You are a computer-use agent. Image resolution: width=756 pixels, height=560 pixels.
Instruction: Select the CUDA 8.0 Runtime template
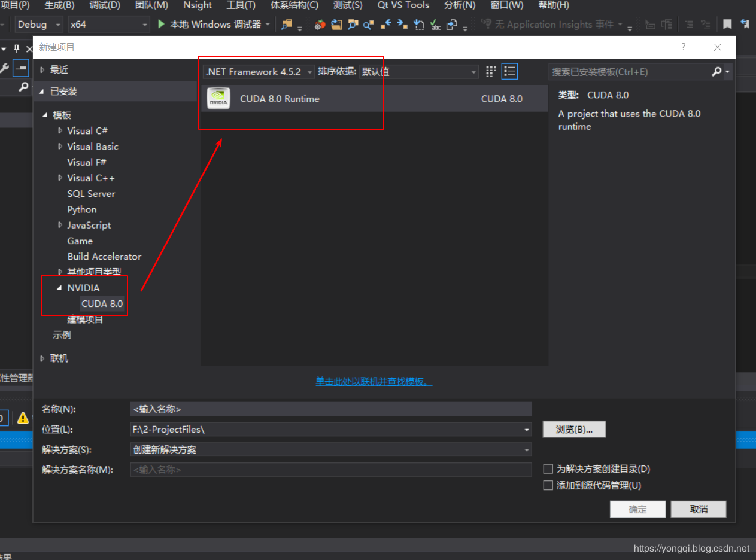[x=374, y=99]
